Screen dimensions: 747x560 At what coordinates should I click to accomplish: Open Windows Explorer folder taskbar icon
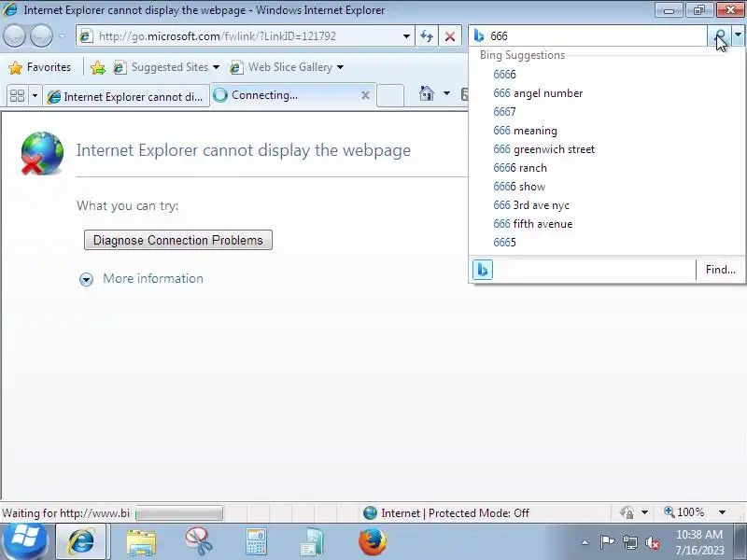pos(141,542)
